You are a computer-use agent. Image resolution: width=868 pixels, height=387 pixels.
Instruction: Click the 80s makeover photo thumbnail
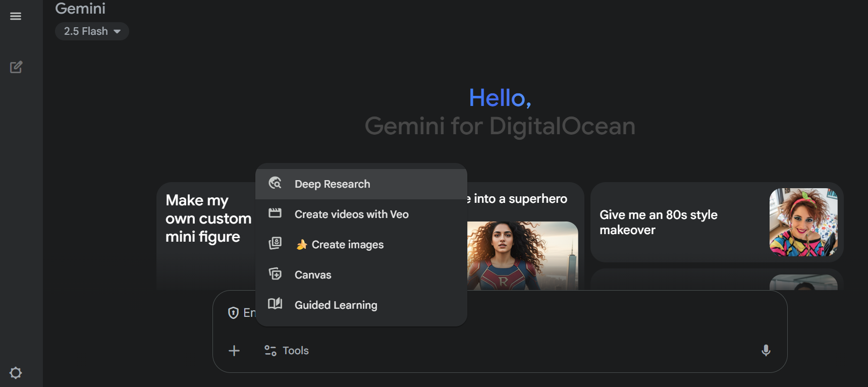coord(803,222)
